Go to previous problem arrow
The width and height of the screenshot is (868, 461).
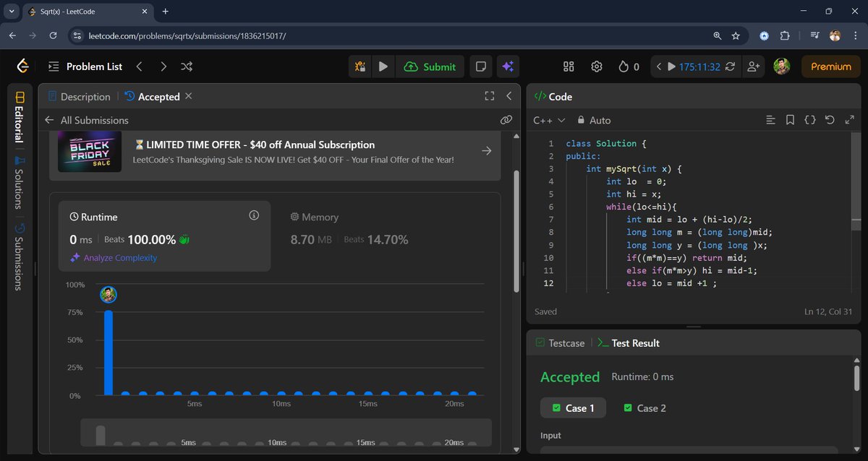[139, 66]
